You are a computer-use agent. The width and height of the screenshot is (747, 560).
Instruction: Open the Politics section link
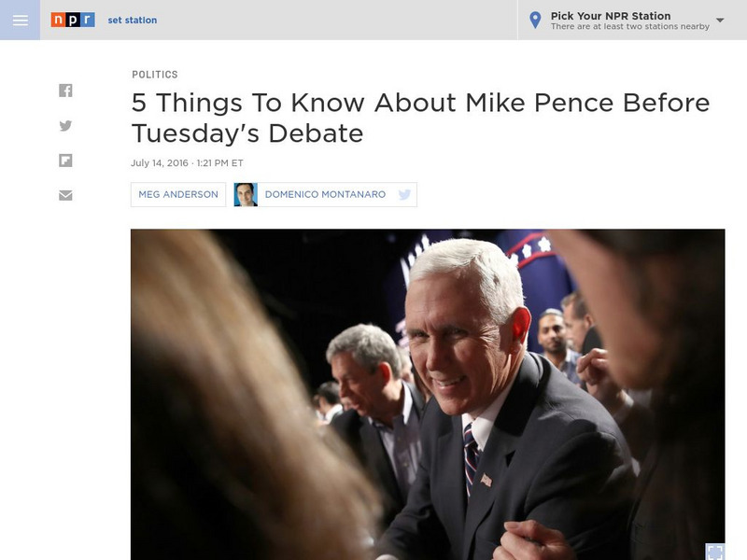point(155,75)
